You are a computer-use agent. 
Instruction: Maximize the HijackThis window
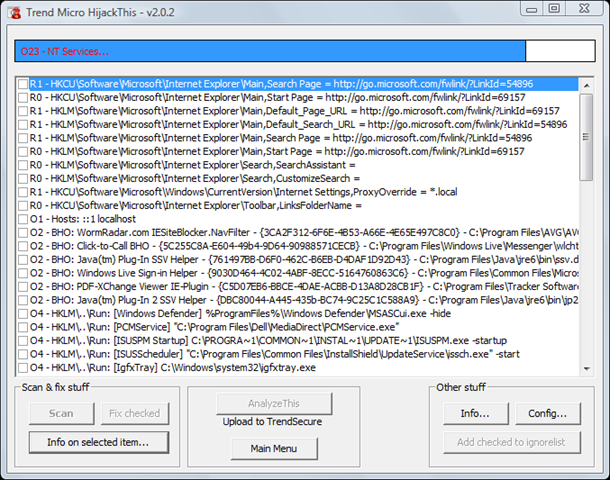(554, 9)
